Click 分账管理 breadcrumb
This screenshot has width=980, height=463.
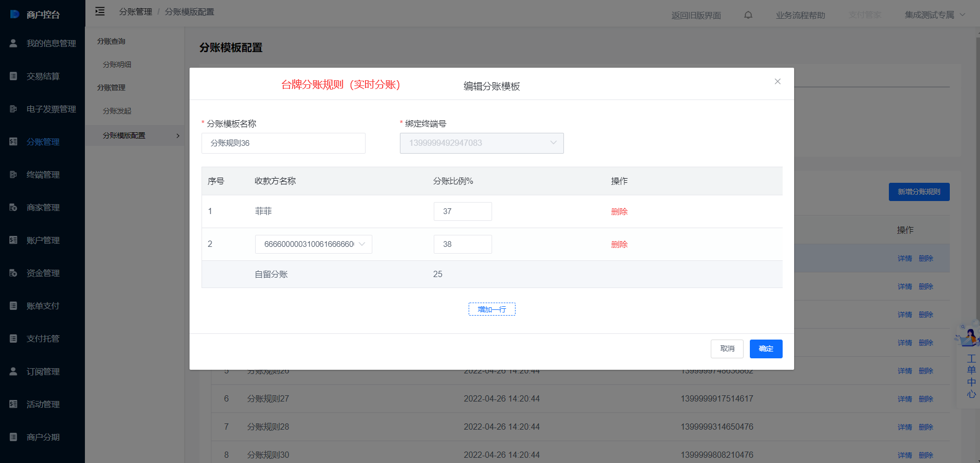coord(135,11)
